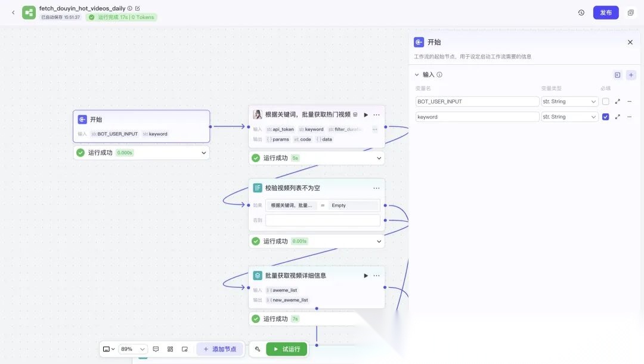This screenshot has height=364, width=644.
Task: Open the 89% zoom level dropdown
Action: [131, 349]
